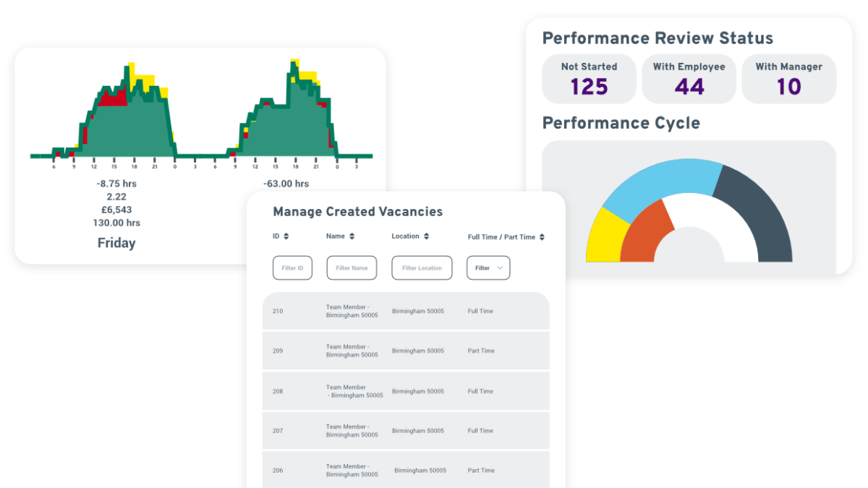Select the With Manager status card
Image resolution: width=868 pixels, height=488 pixels.
tap(788, 79)
